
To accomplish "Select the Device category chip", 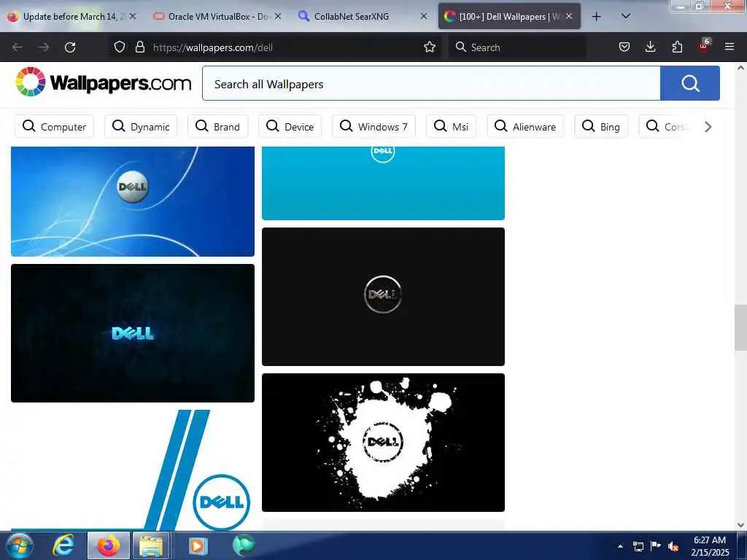I will pos(290,126).
